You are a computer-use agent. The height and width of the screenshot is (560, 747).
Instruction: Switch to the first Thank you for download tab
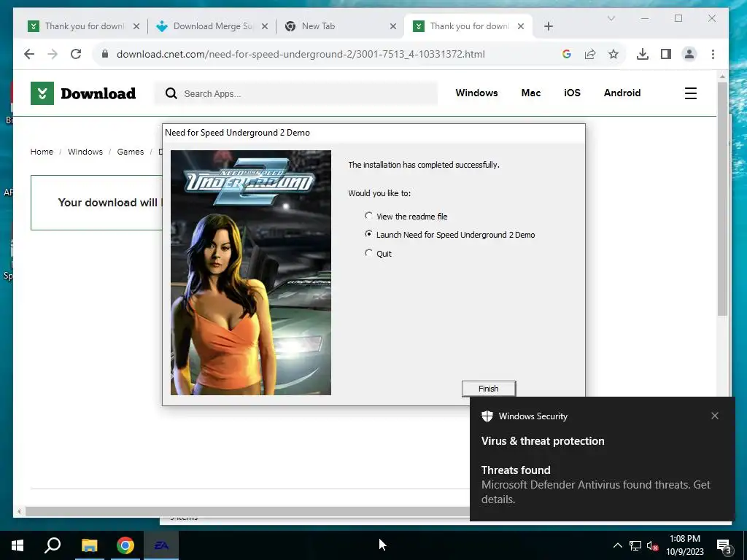pyautogui.click(x=83, y=26)
